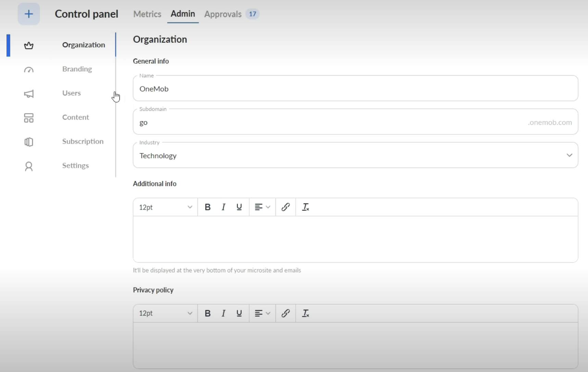Viewport: 588px width, 372px height.
Task: Toggle italic in Privacy policy editor
Action: click(x=223, y=313)
